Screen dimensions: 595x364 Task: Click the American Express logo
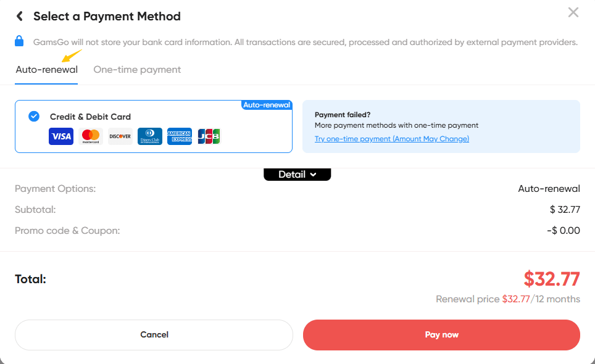pos(180,136)
